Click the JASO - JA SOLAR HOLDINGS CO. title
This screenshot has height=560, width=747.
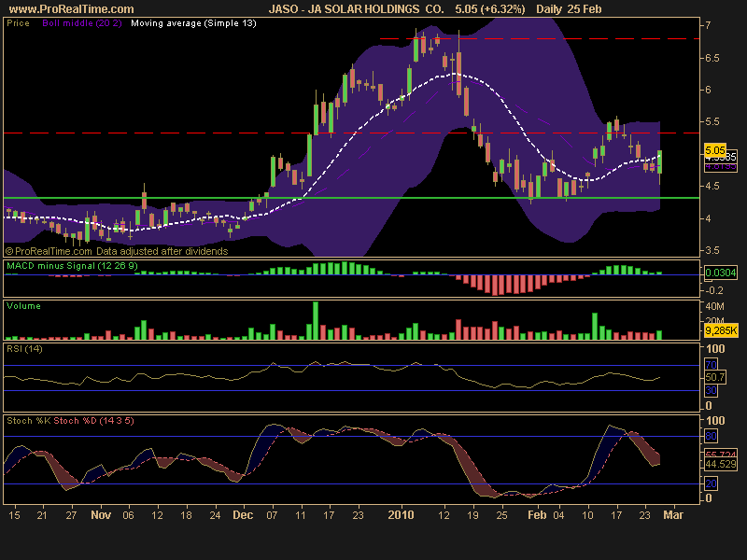[x=356, y=9]
